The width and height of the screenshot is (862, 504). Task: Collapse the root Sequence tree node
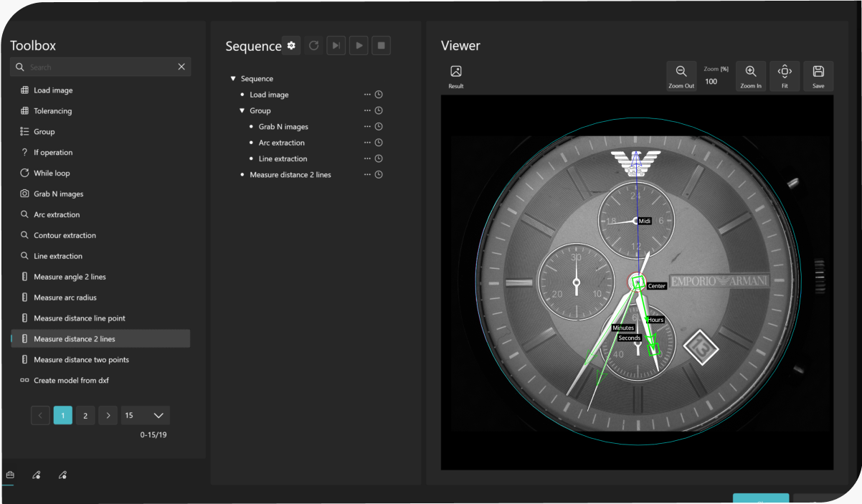tap(233, 79)
